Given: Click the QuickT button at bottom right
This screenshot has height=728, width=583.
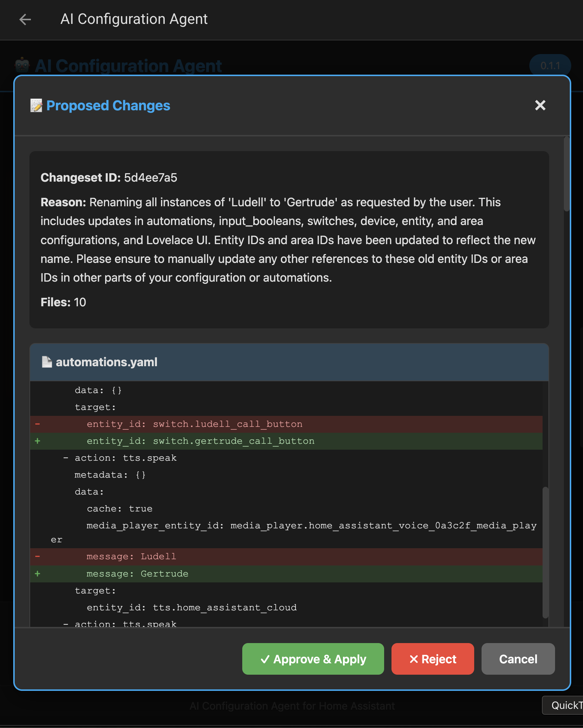Looking at the screenshot, I should tap(564, 705).
